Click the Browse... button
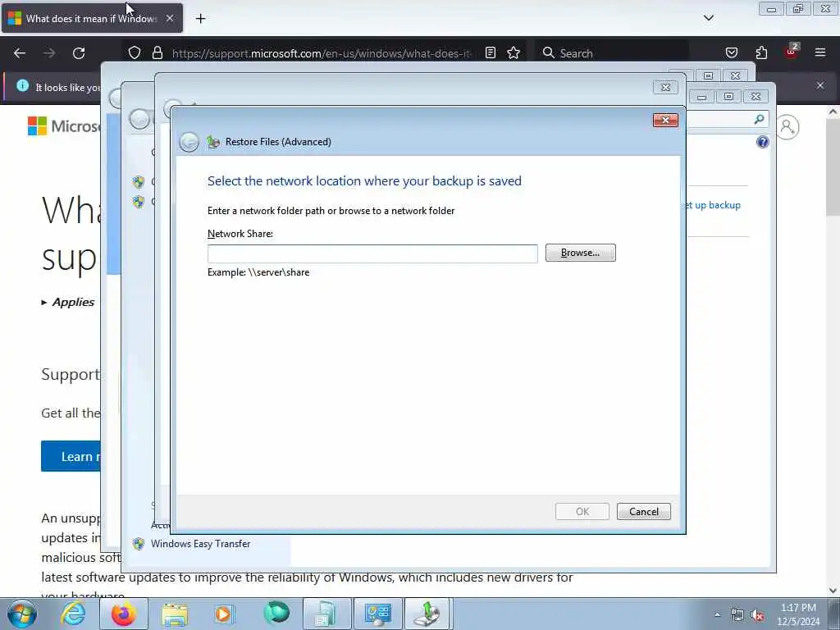The width and height of the screenshot is (840, 630). pyautogui.click(x=580, y=253)
